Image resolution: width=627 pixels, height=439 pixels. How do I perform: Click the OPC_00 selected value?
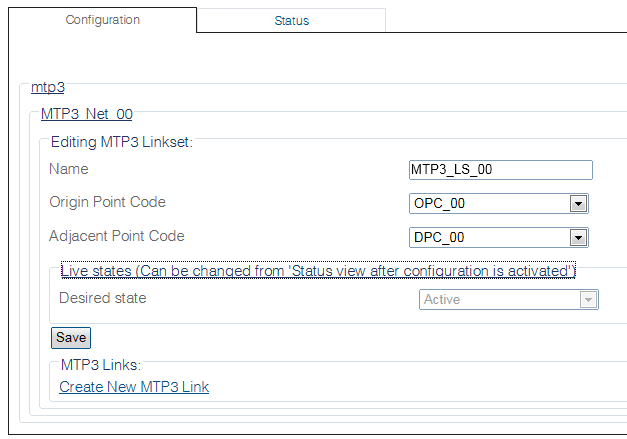pos(490,204)
